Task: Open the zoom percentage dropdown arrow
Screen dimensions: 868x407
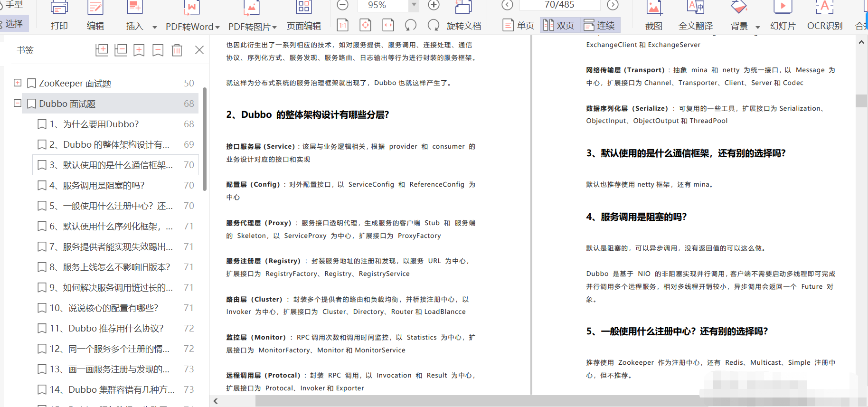Action: (x=414, y=5)
